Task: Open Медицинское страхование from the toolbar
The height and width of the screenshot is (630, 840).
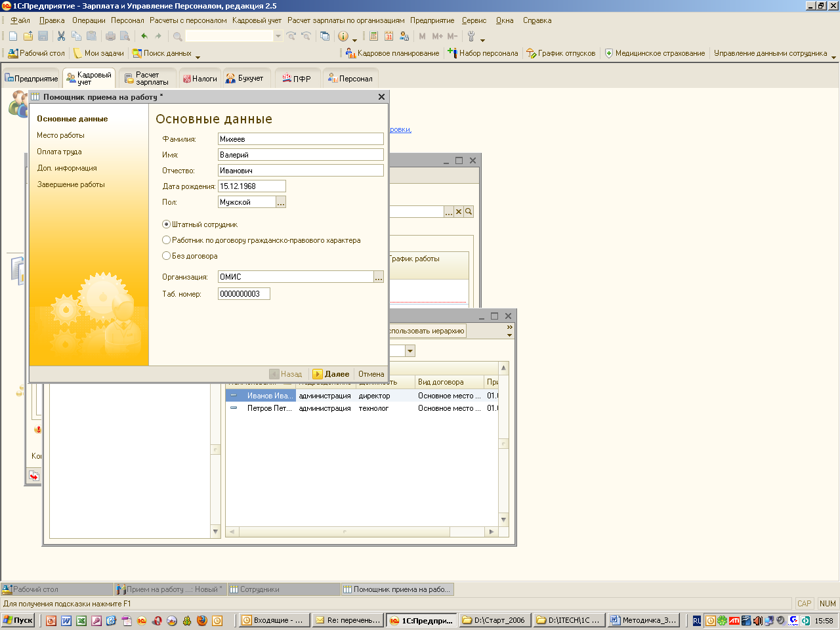Action: tap(654, 53)
